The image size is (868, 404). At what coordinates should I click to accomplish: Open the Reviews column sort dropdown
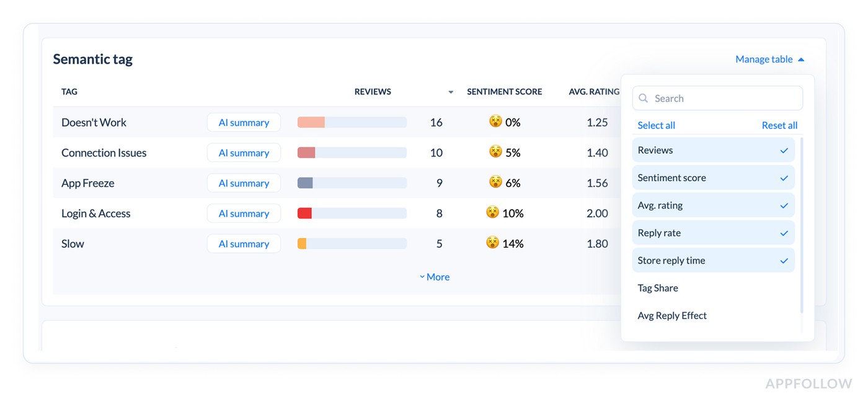(x=450, y=91)
